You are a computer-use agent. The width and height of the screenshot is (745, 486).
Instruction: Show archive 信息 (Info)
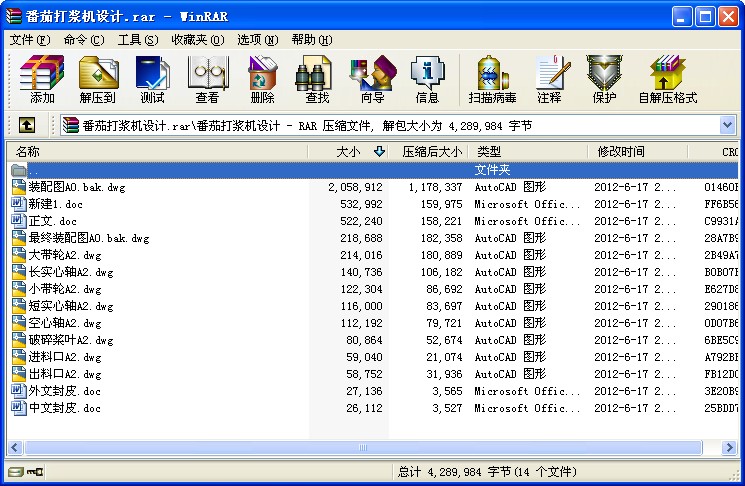coord(427,79)
